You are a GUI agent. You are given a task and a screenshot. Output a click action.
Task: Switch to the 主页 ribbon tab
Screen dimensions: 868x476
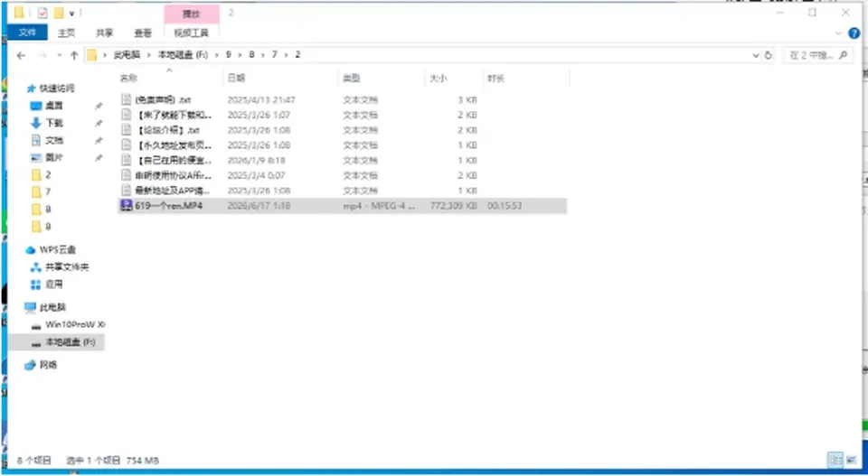[x=66, y=33]
